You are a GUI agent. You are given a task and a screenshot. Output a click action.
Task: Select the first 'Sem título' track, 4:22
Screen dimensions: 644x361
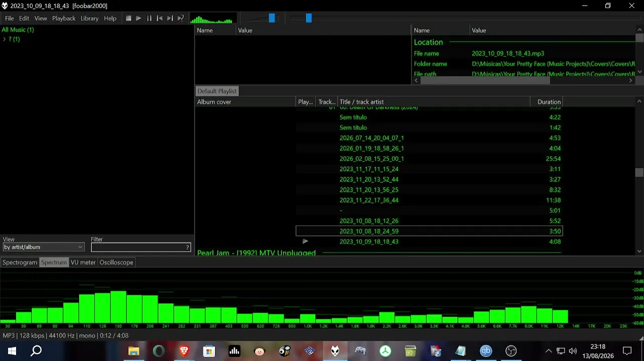pyautogui.click(x=429, y=117)
